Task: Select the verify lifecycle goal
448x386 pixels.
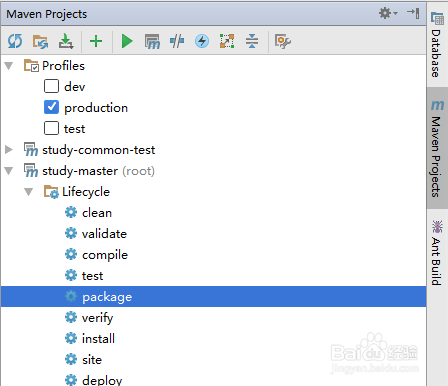Action: 97,318
